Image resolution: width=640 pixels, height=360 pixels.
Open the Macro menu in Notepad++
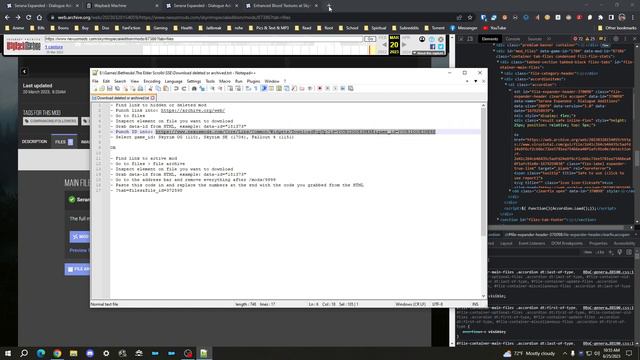pyautogui.click(x=225, y=81)
